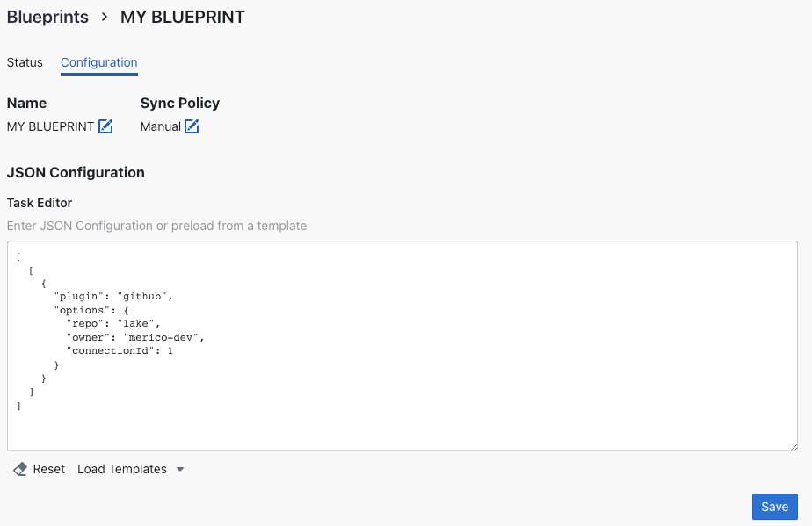Viewport: 812px width, 526px height.
Task: Click the breadcrumb chevron separator after Blueprints
Action: [x=104, y=17]
